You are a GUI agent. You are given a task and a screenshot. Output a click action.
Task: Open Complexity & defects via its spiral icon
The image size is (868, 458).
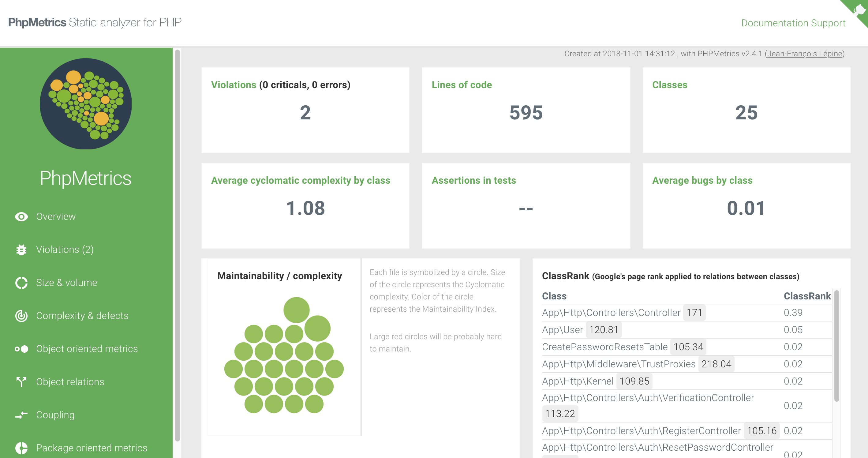21,316
